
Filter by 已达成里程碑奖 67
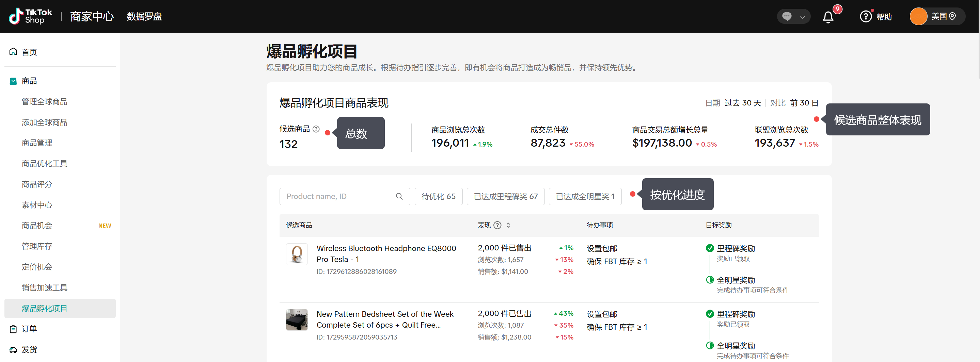tap(506, 197)
